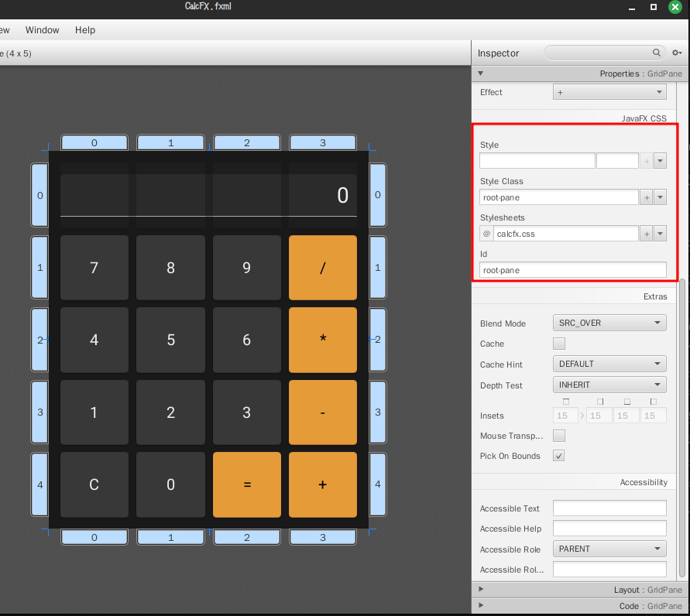The height and width of the screenshot is (616, 690).
Task: Click the Inspector search magnifier icon
Action: pos(656,53)
